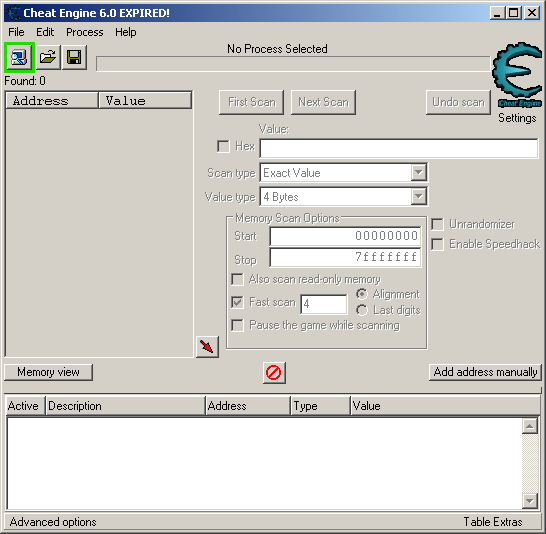Click Add address manually

point(485,372)
